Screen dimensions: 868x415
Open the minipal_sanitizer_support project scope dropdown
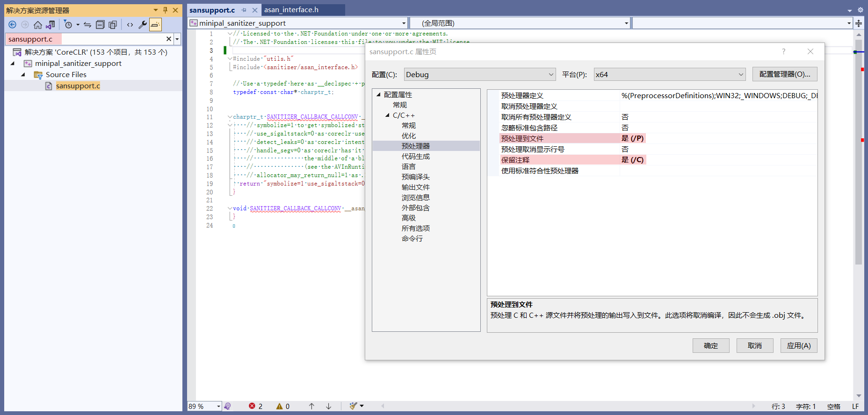pos(404,23)
